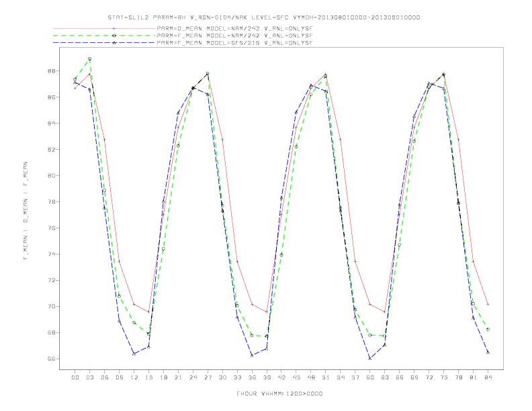Image resolution: width=532 pixels, height=411 pixels.
Task: Click the x-axis title FHOUR VHHMM
Action: pyautogui.click(x=279, y=394)
